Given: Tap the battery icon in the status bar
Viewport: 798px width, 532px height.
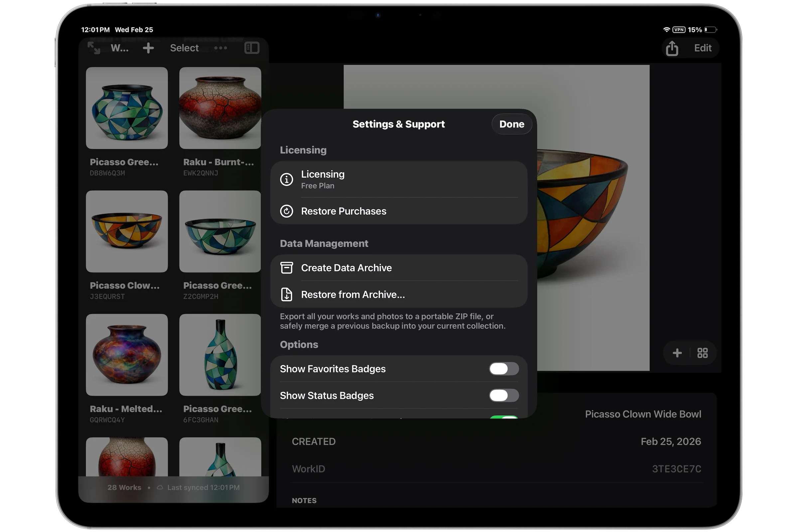Looking at the screenshot, I should [711, 30].
